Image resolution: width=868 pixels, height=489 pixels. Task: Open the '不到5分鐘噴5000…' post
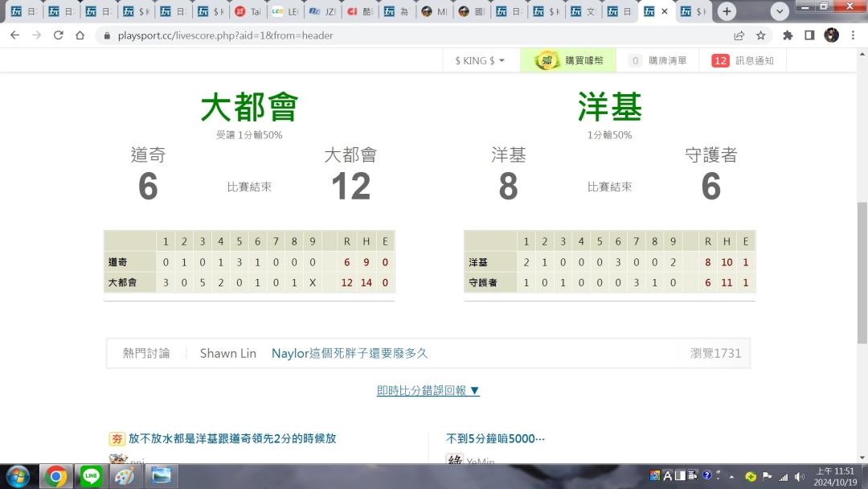tap(495, 438)
